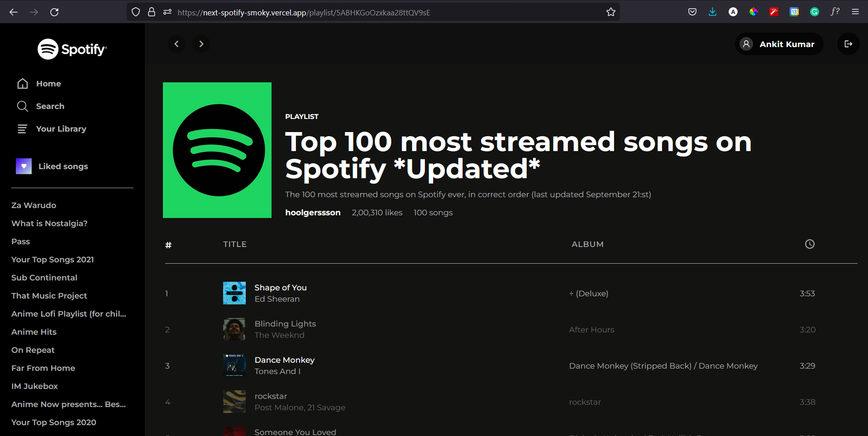Open Your Top Songs 2021 playlist
Image resolution: width=868 pixels, height=436 pixels.
point(52,260)
